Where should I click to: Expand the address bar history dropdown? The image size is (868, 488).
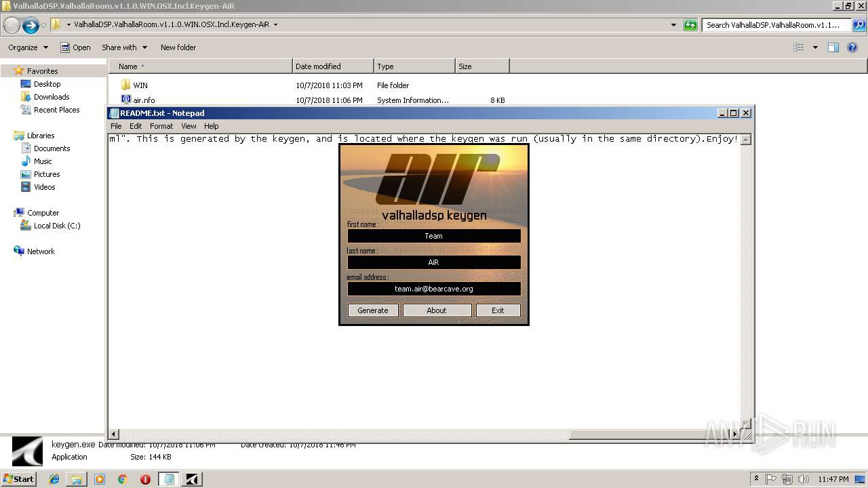[673, 25]
